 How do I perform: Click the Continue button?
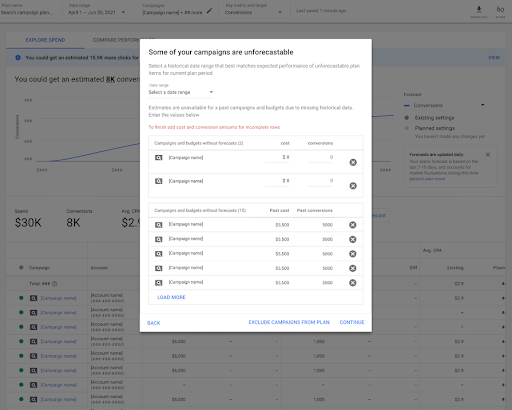(x=352, y=322)
